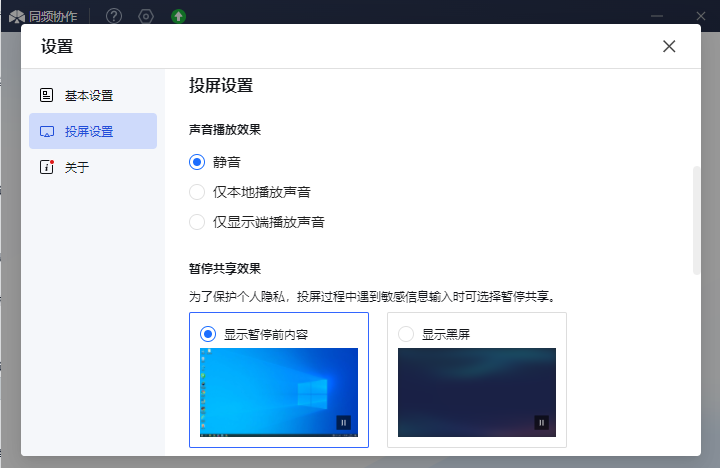Open the 基本设置 tab
This screenshot has width=720, height=468.
[x=93, y=96]
